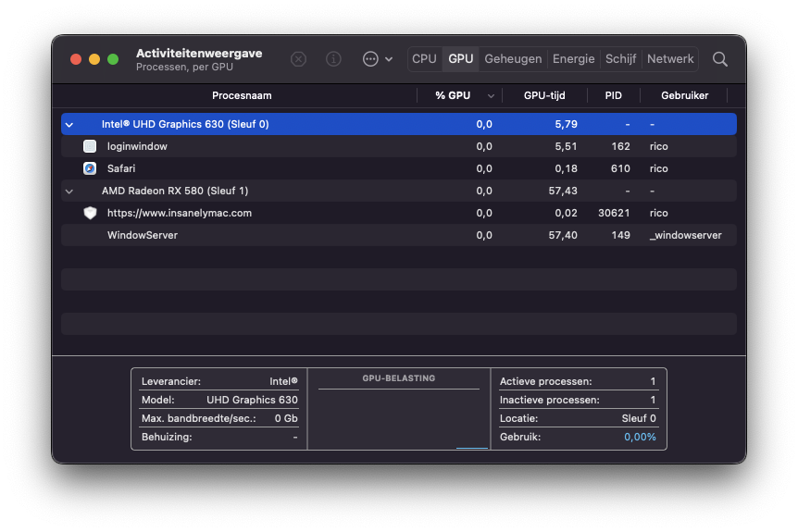Click the Locatie value Sleuf 0
The height and width of the screenshot is (532, 798).
tap(639, 418)
